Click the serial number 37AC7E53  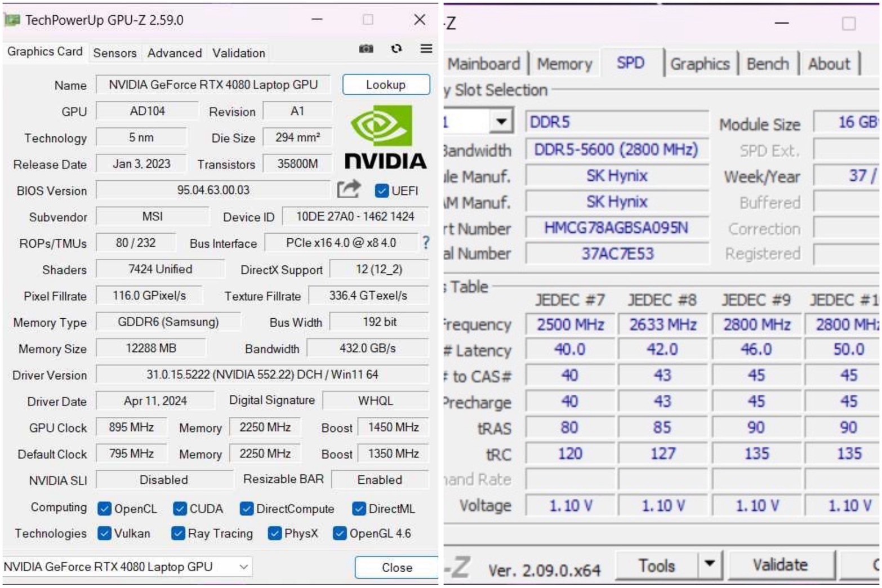[617, 253]
